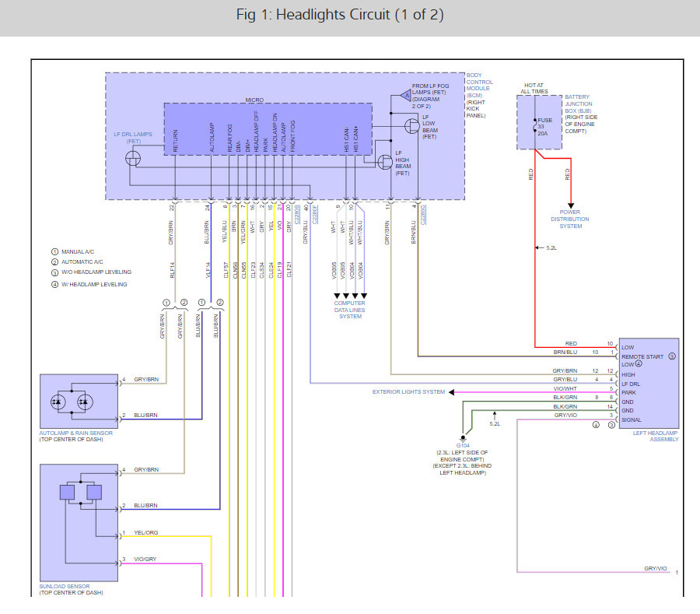
Task: Open the Sunload Sensor link
Action: [65, 586]
